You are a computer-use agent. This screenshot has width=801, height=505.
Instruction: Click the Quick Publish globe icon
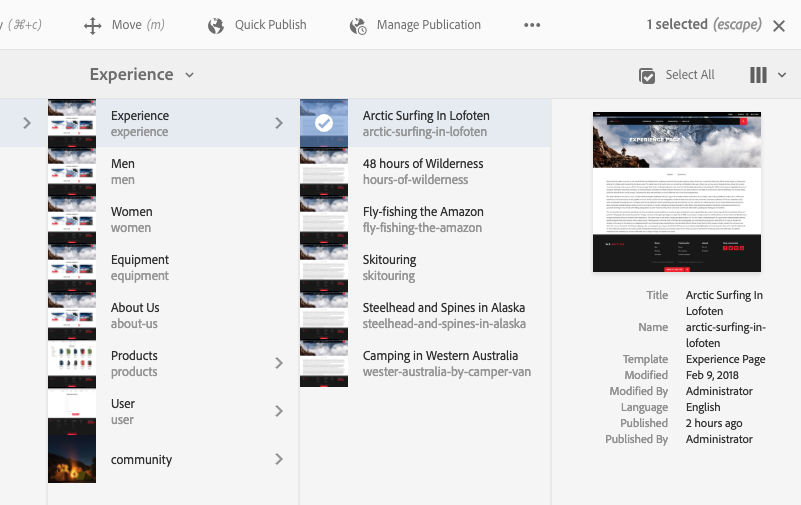coord(216,26)
